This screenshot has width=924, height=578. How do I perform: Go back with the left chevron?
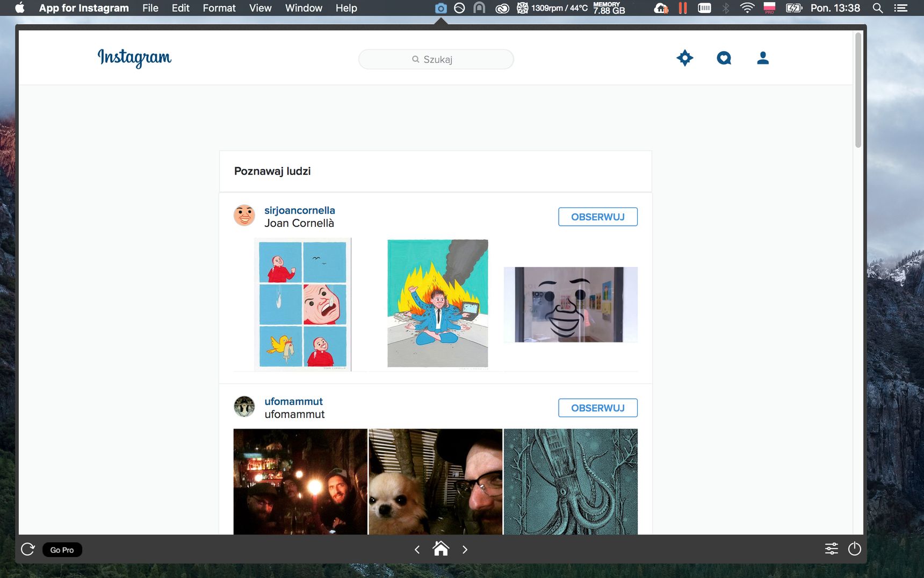pos(417,550)
